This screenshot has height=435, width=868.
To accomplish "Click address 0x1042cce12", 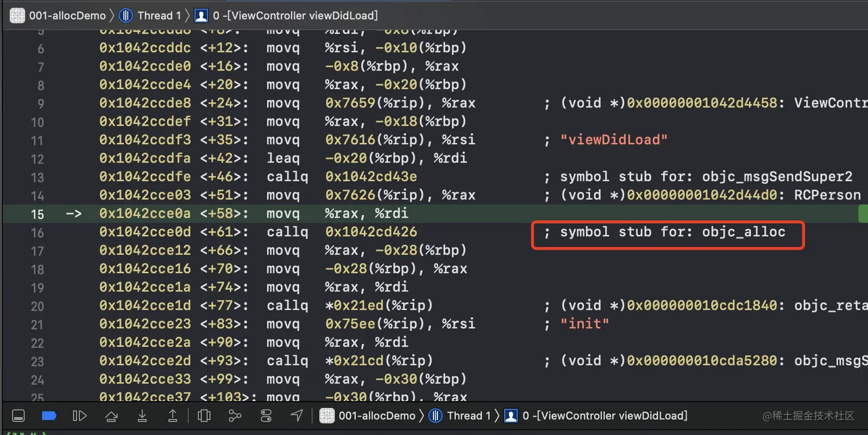I will tap(145, 251).
